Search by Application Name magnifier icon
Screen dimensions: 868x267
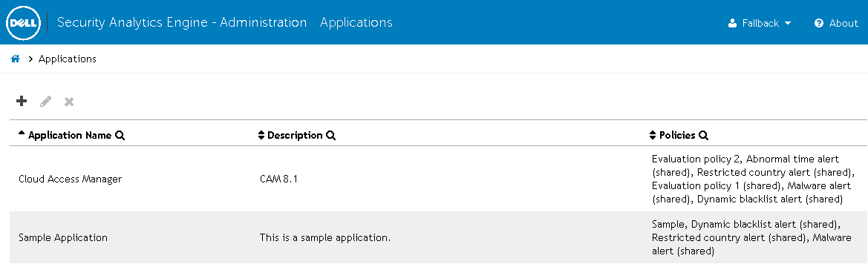[120, 136]
